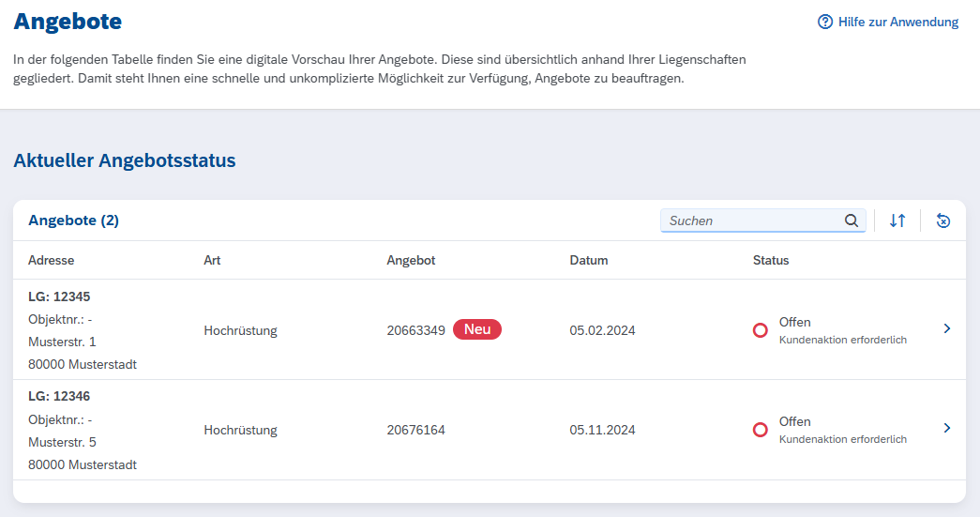
Task: Select offer number 20663349
Action: 415,330
